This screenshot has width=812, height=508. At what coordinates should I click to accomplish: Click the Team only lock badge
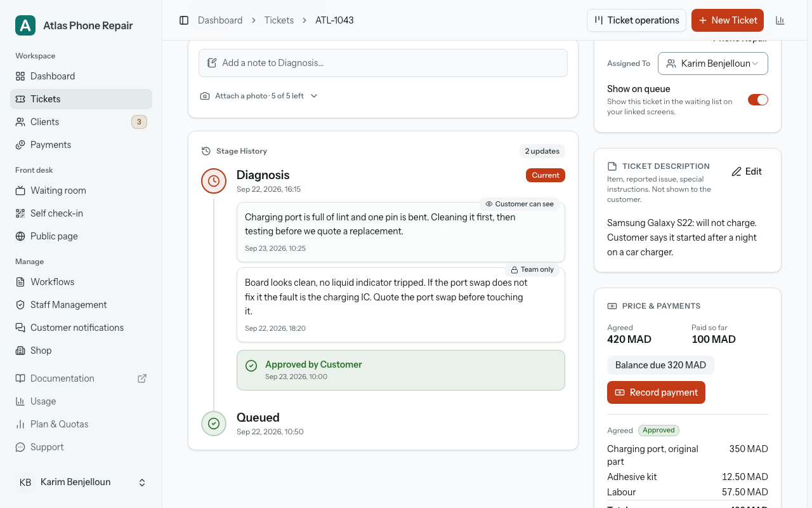(532, 269)
